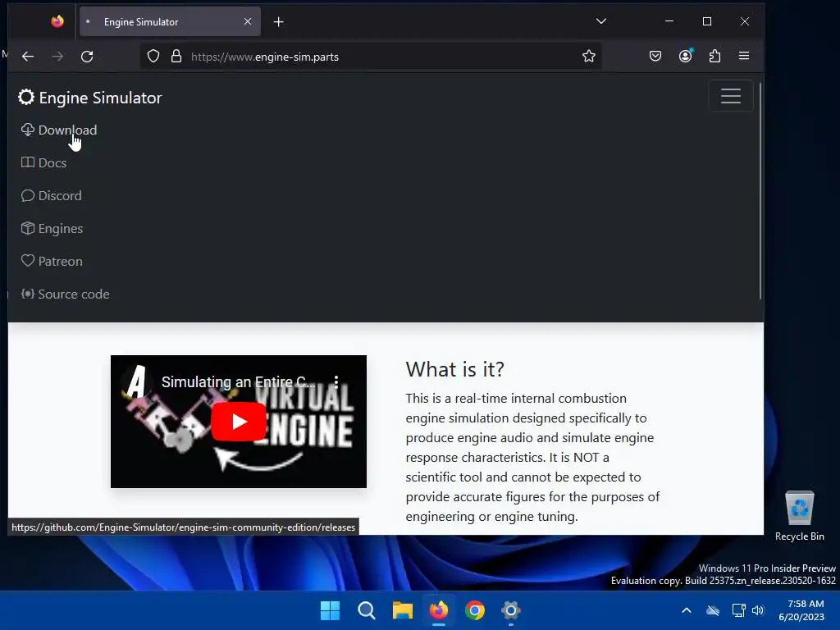
Task: Bookmark this page with star icon
Action: coord(589,57)
